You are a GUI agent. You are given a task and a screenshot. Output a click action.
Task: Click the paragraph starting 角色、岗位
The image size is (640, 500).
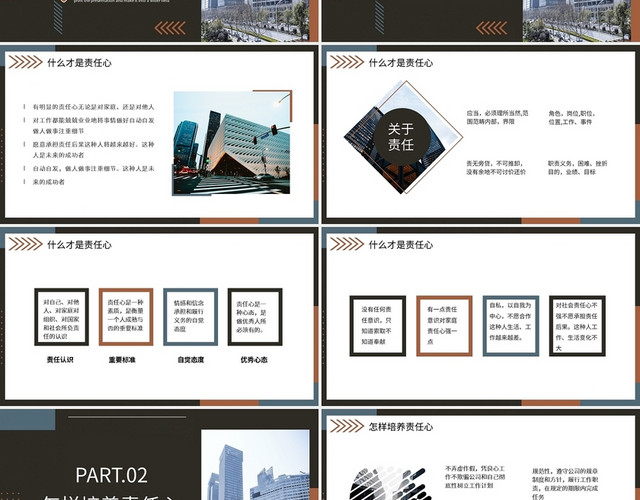(x=571, y=118)
